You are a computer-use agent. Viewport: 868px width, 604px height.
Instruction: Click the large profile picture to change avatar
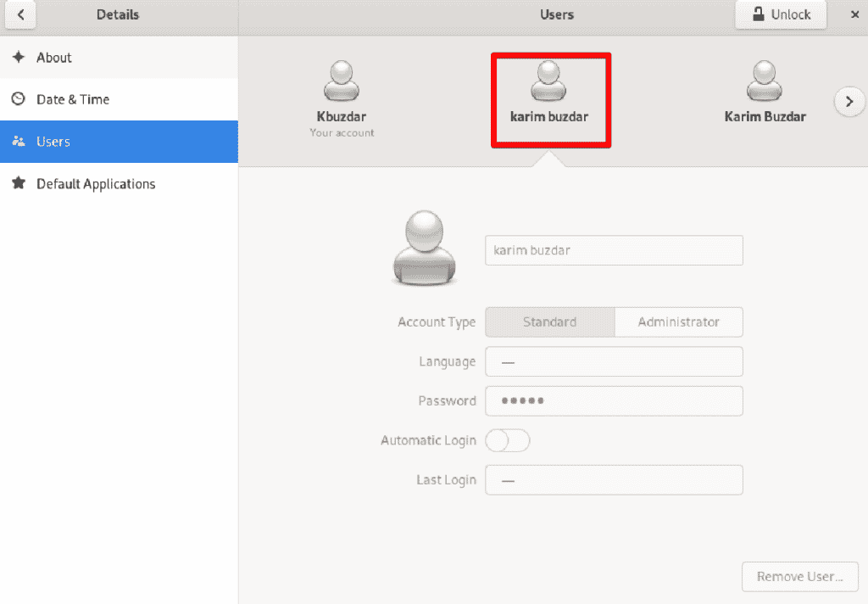point(424,248)
